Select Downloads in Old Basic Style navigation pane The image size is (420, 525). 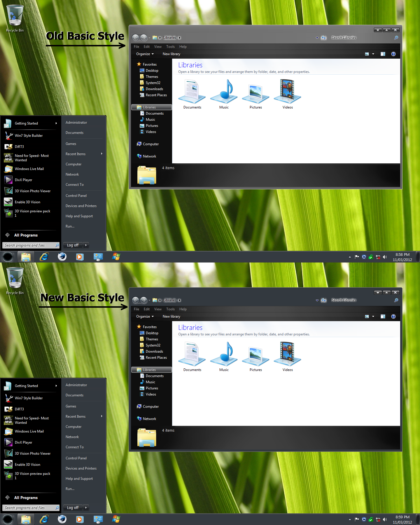click(154, 89)
